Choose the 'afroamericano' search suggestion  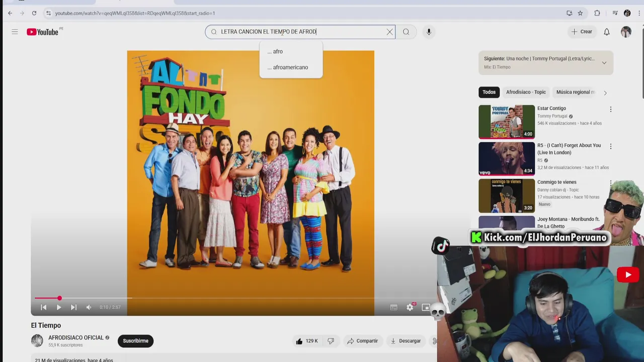[x=291, y=67]
